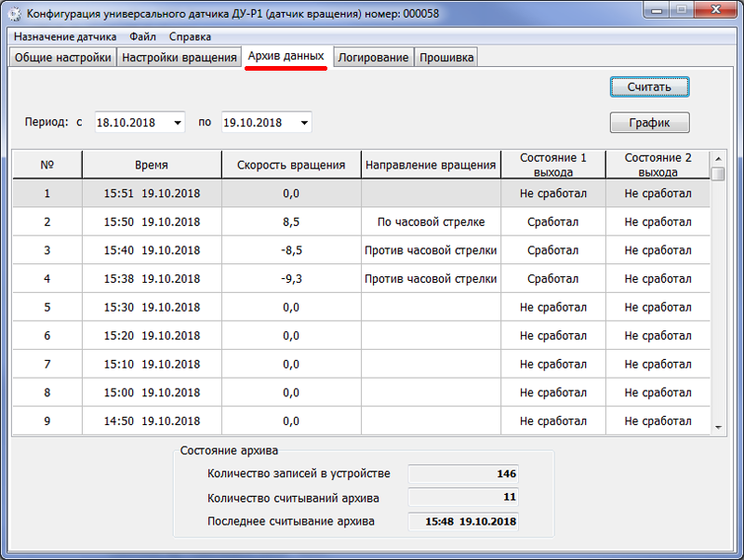Select the time cell 15:30 19.10.2018
This screenshot has height=560, width=744.
pos(152,307)
